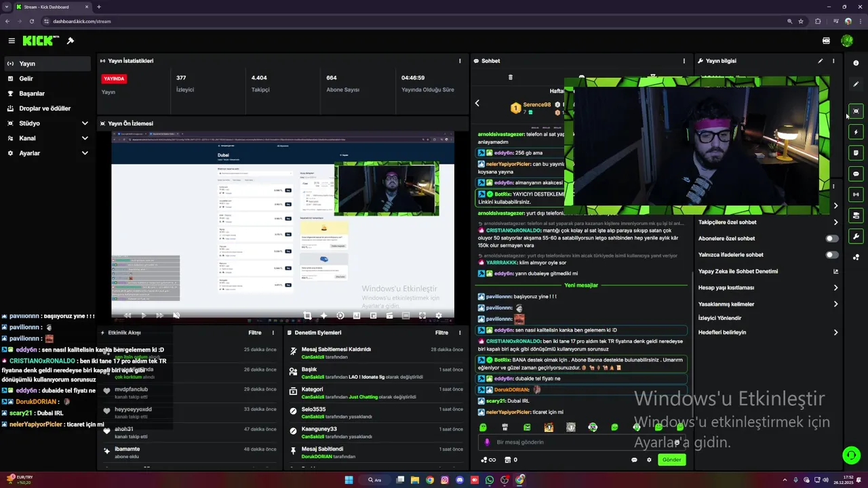Toggle the stream preview widget icon
This screenshot has width=868, height=488.
tap(856, 111)
